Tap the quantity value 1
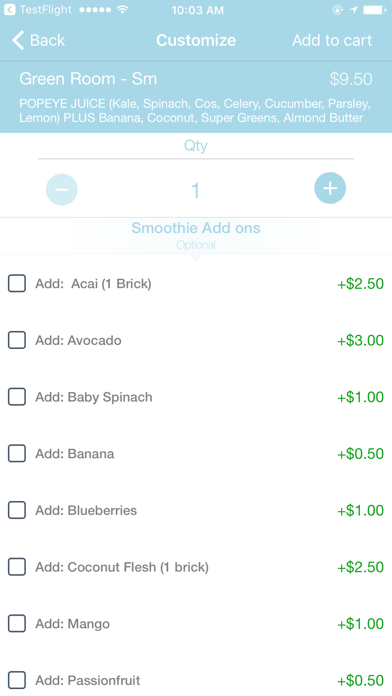This screenshot has height=696, width=392. [x=195, y=190]
